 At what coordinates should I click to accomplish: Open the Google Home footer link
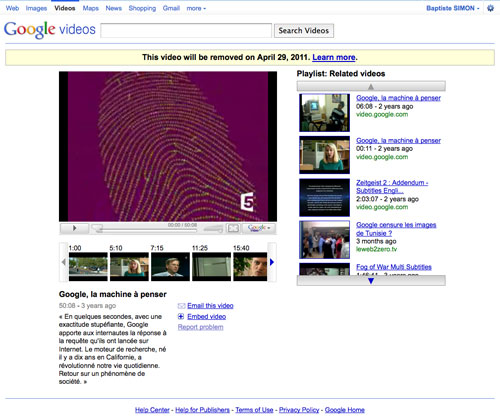pos(345,410)
